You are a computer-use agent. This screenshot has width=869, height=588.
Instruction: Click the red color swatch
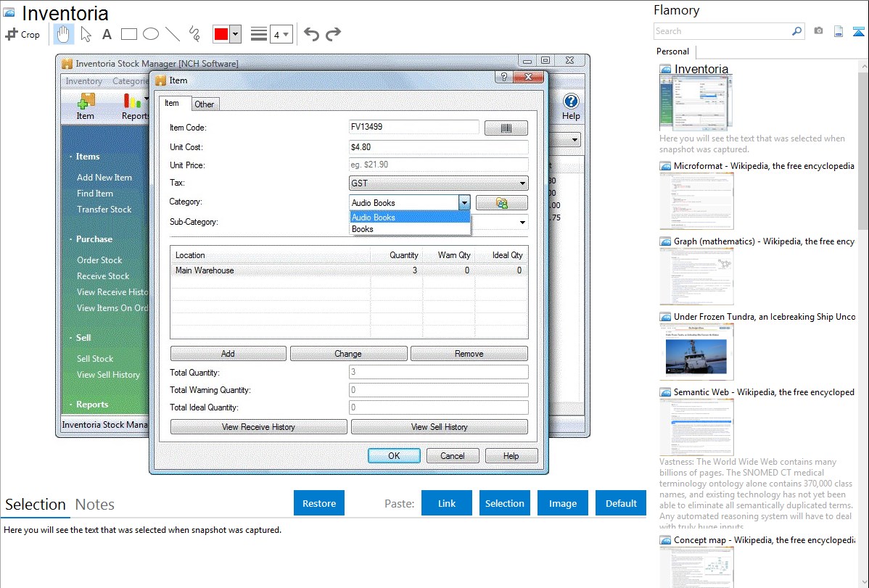pyautogui.click(x=221, y=34)
